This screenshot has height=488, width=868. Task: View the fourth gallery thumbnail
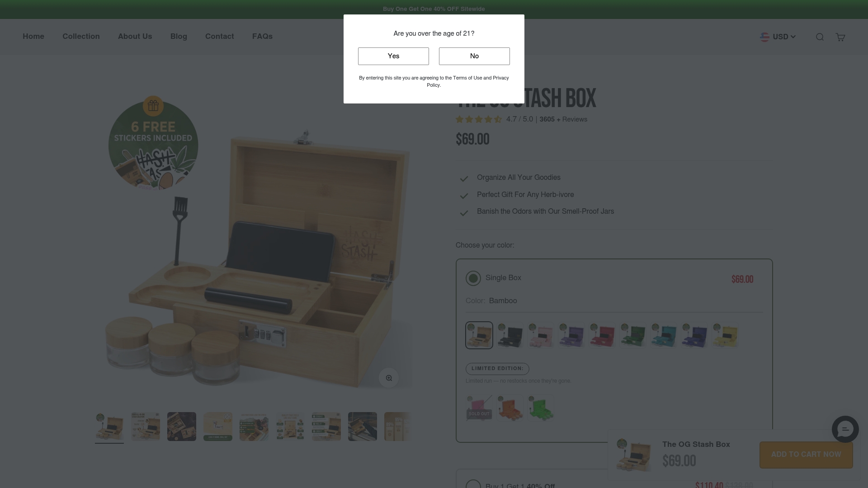[218, 427]
